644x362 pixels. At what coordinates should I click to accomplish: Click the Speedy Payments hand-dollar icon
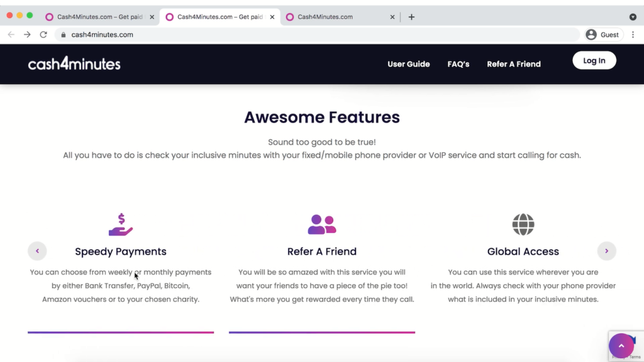(x=121, y=224)
